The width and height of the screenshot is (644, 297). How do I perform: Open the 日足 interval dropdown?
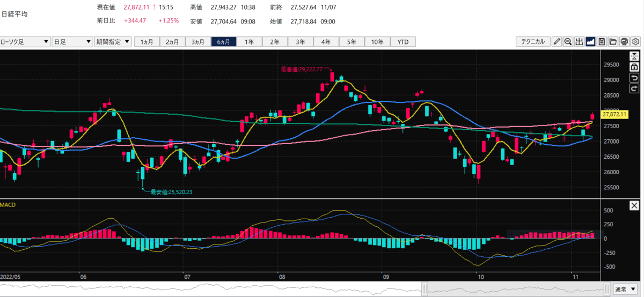coord(72,42)
